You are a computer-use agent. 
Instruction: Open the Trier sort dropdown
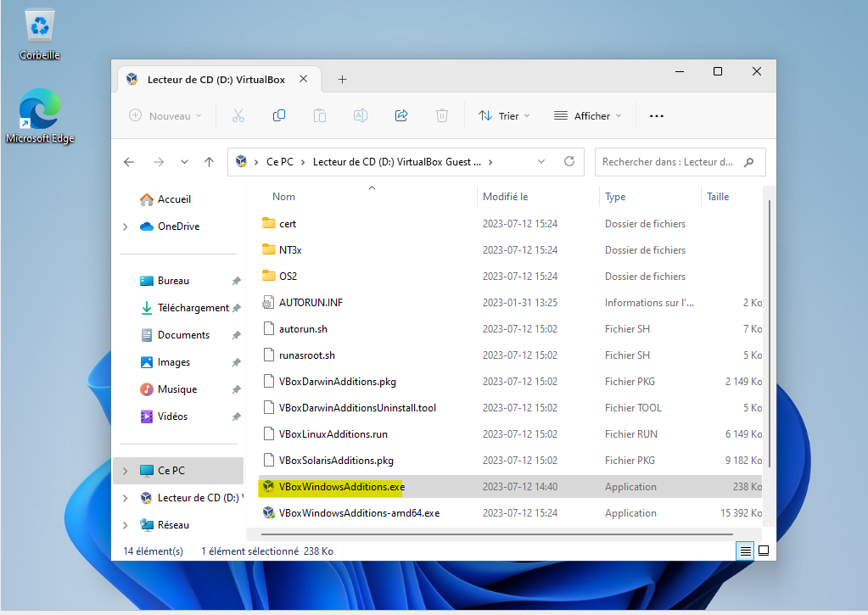504,115
